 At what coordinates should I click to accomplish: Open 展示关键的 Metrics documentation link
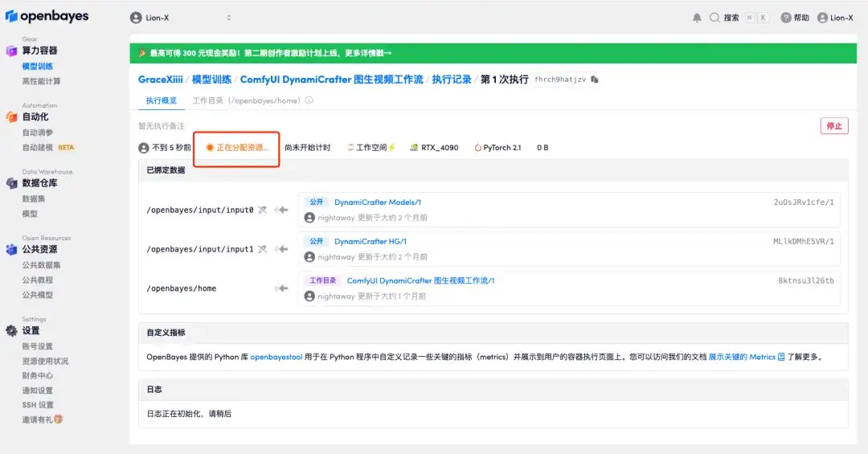coord(747,357)
